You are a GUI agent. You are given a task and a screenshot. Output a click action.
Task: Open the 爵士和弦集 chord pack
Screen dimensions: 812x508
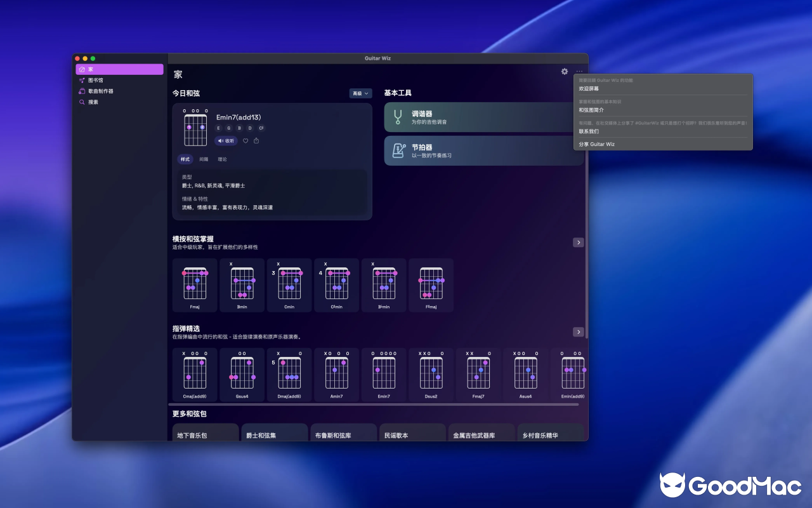[273, 432]
